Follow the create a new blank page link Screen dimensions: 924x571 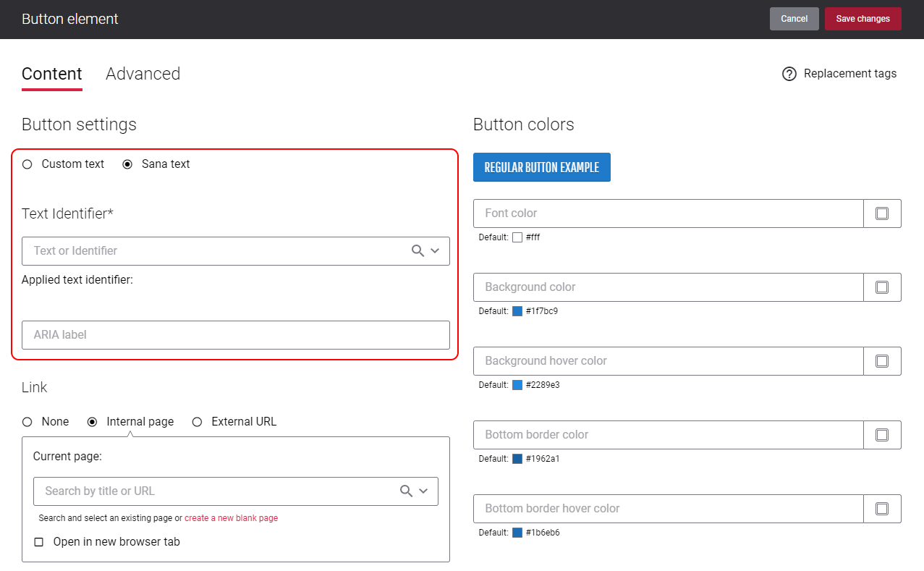coord(232,518)
